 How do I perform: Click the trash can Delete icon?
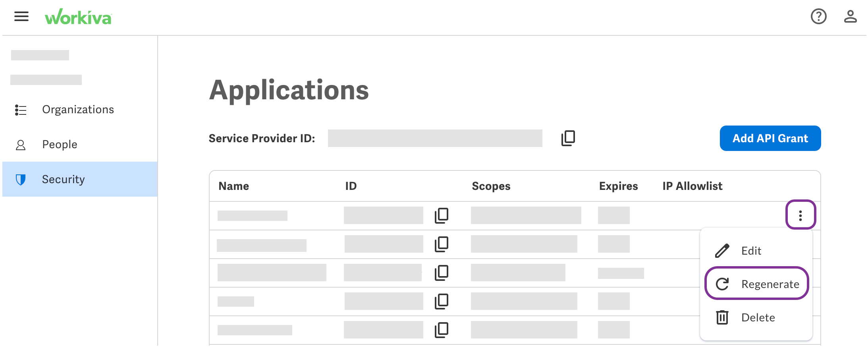[x=722, y=317]
